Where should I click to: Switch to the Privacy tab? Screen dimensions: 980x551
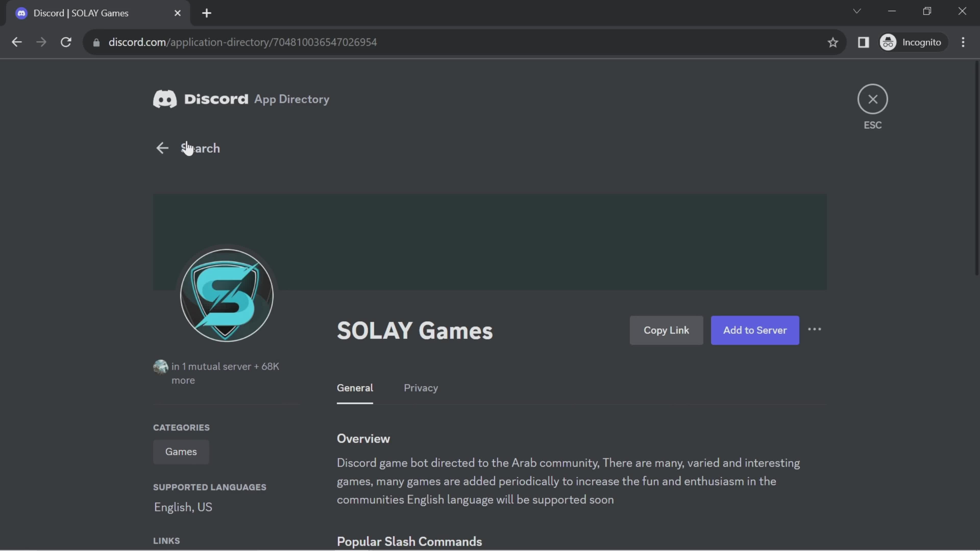point(421,387)
